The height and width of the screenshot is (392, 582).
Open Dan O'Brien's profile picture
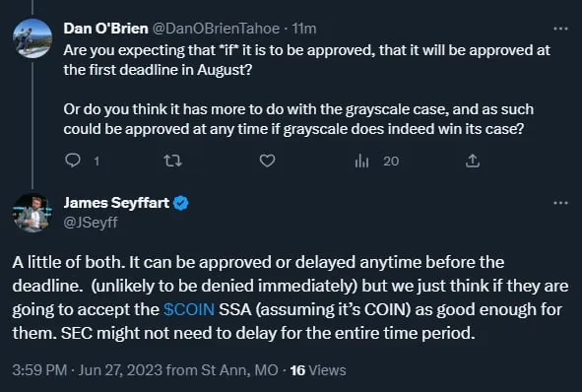32,38
